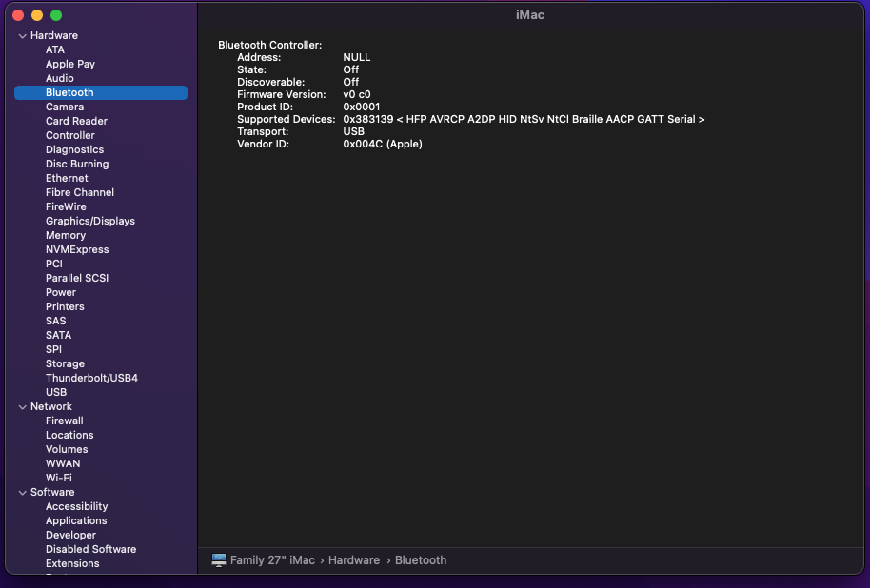Open Storage information

point(65,363)
